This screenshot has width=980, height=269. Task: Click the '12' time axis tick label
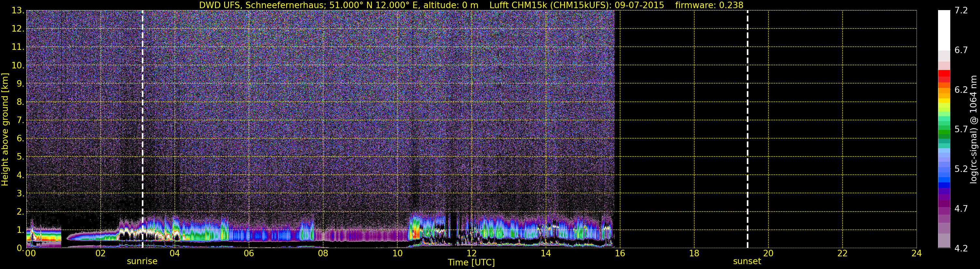tap(471, 253)
